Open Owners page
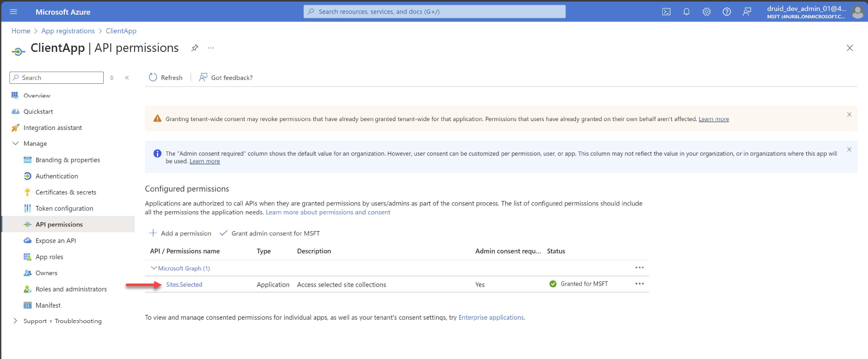 (46, 273)
